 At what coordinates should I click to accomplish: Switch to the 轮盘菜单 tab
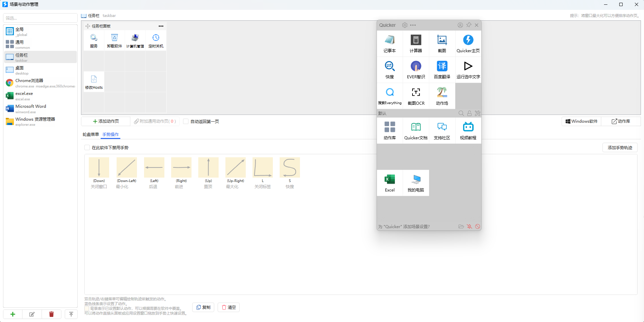click(x=90, y=135)
